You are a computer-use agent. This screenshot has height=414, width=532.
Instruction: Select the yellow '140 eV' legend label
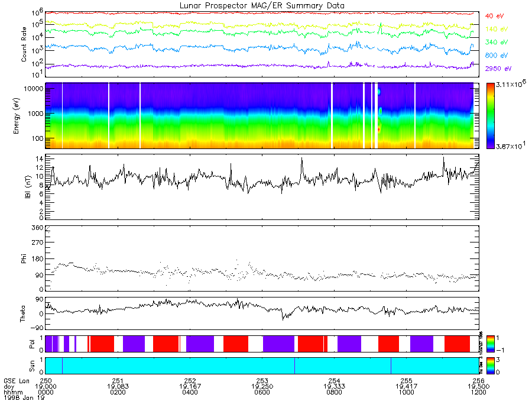pyautogui.click(x=497, y=29)
